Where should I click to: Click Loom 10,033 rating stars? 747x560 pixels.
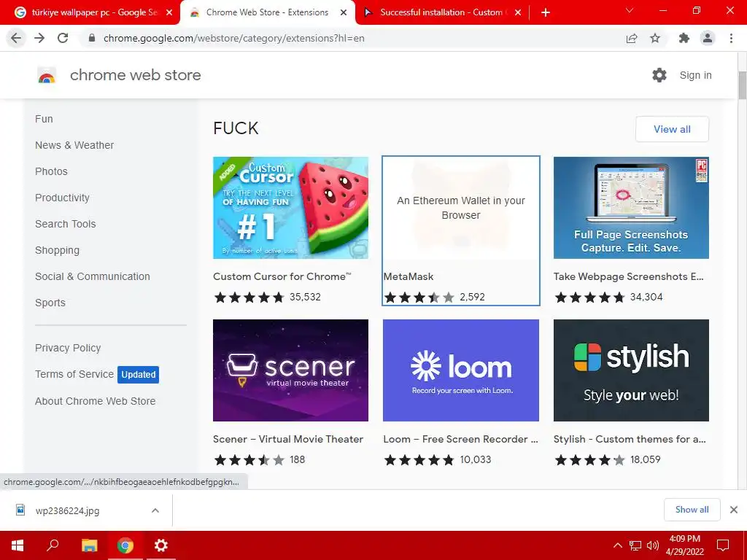[419, 459]
